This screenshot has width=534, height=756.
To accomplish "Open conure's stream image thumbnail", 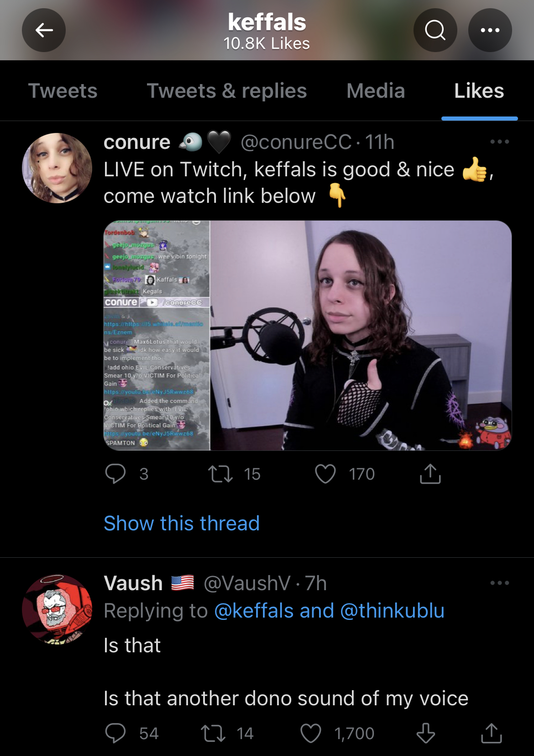I will coord(308,336).
